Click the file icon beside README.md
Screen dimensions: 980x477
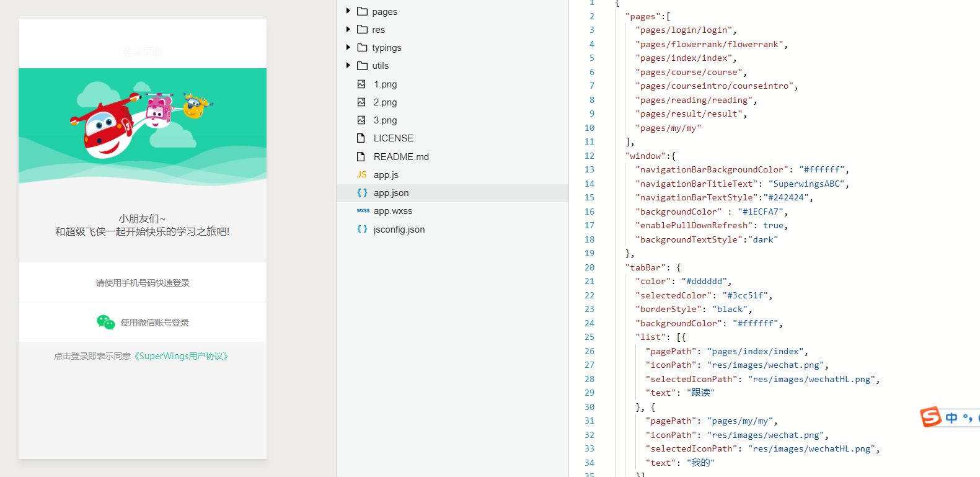click(x=361, y=156)
